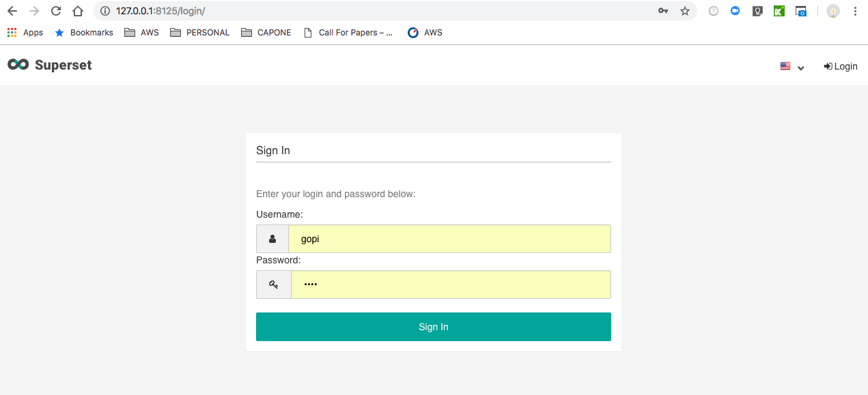This screenshot has width=868, height=395.
Task: Bookmark this page with the star icon
Action: [685, 11]
